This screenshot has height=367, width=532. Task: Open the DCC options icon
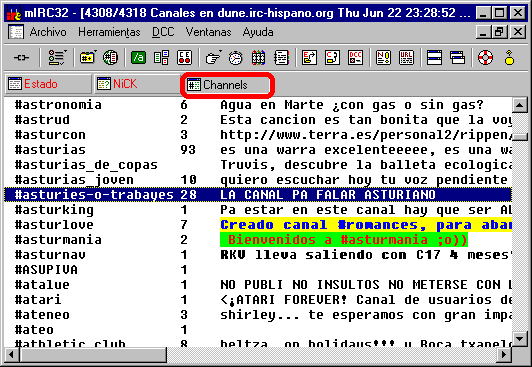(355, 58)
